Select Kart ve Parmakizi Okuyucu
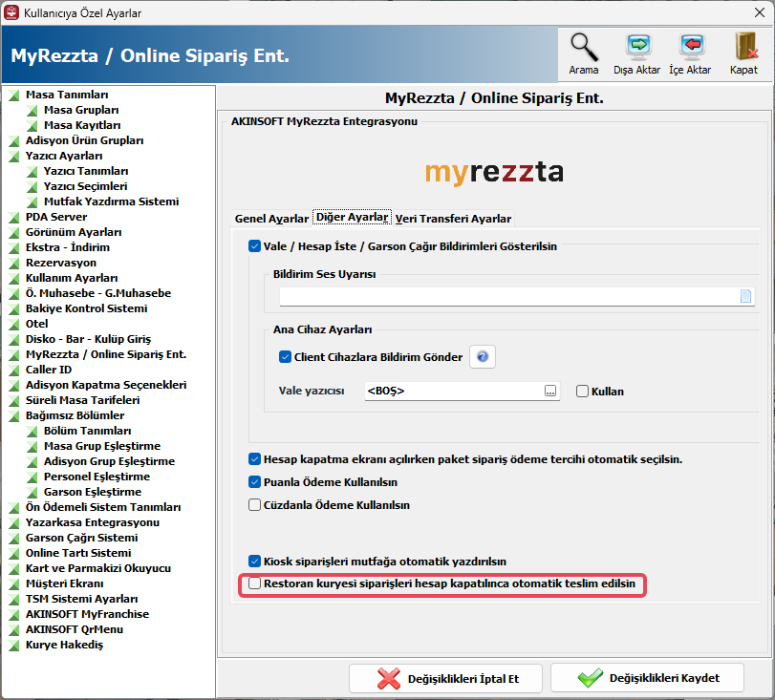Screen dimensions: 775x700 (x=98, y=569)
